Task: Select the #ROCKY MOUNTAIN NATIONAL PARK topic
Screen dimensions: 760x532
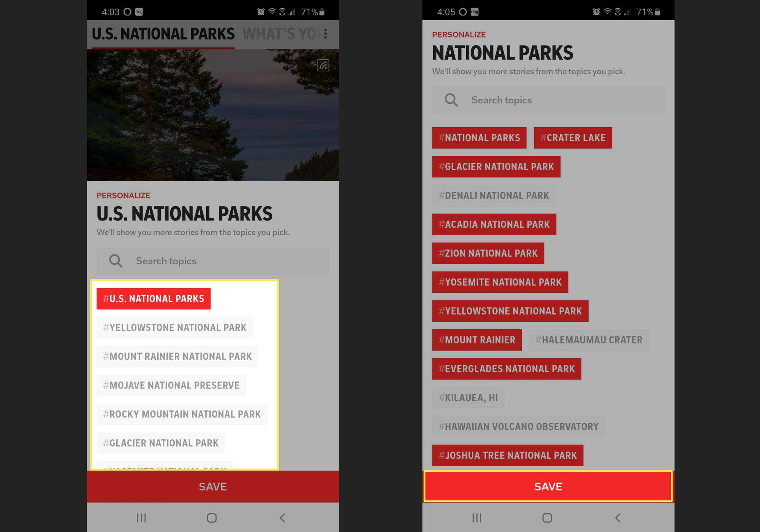Action: click(x=182, y=414)
